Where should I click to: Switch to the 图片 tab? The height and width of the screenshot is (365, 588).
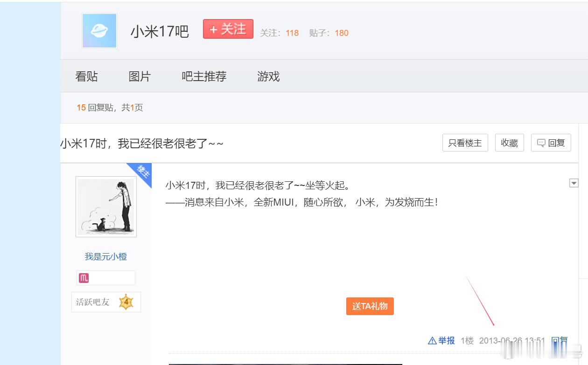click(140, 76)
